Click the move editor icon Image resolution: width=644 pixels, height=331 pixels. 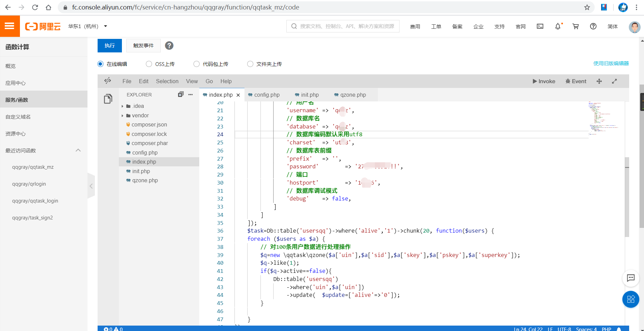tap(599, 81)
